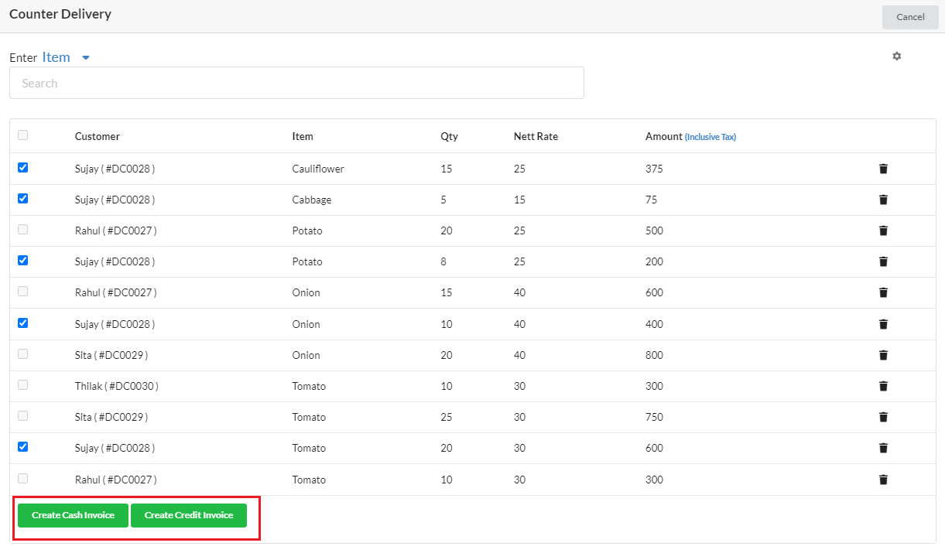Click amount 200 cell

(654, 261)
